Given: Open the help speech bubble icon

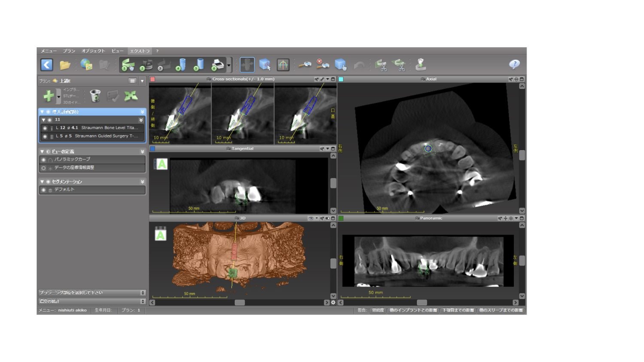Looking at the screenshot, I should 514,64.
